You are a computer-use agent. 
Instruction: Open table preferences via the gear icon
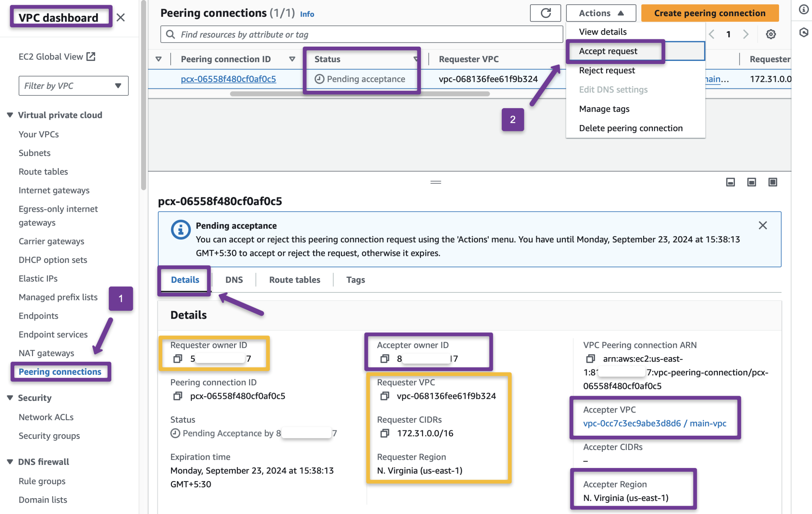(771, 34)
